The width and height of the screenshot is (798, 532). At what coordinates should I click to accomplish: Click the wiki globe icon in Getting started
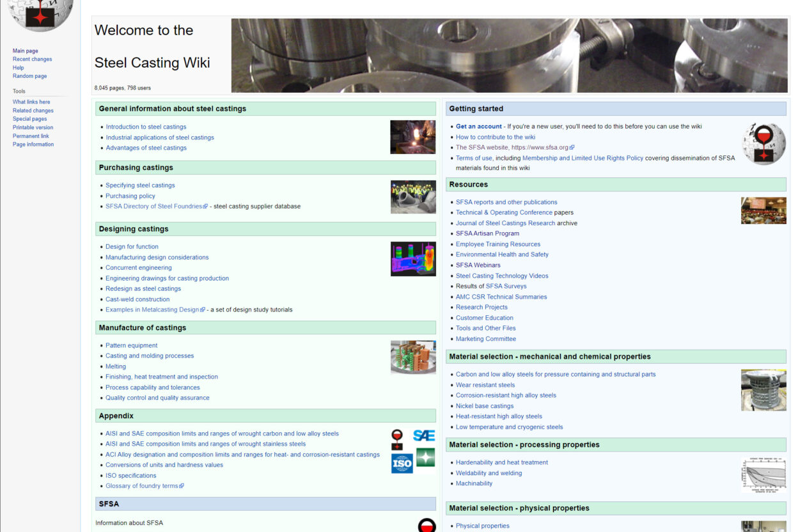coord(763,143)
